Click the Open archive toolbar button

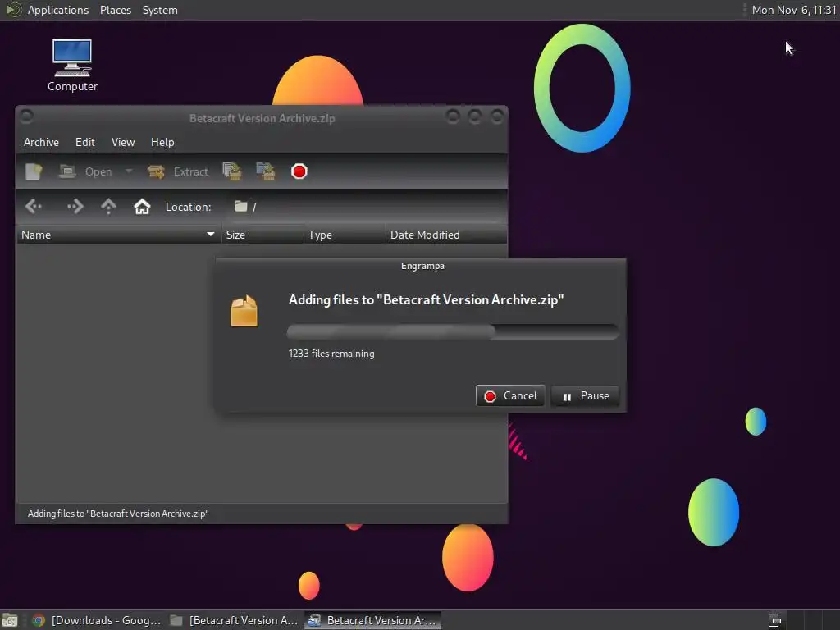[85, 171]
